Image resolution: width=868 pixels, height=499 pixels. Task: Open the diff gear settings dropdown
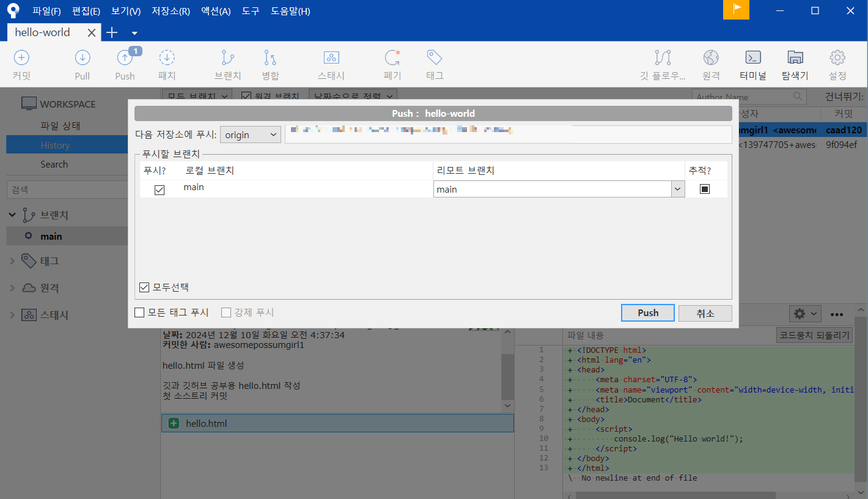[x=804, y=314]
